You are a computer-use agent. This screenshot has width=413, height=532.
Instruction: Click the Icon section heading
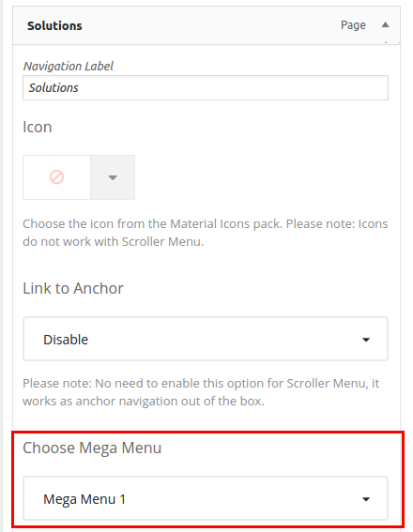(38, 128)
